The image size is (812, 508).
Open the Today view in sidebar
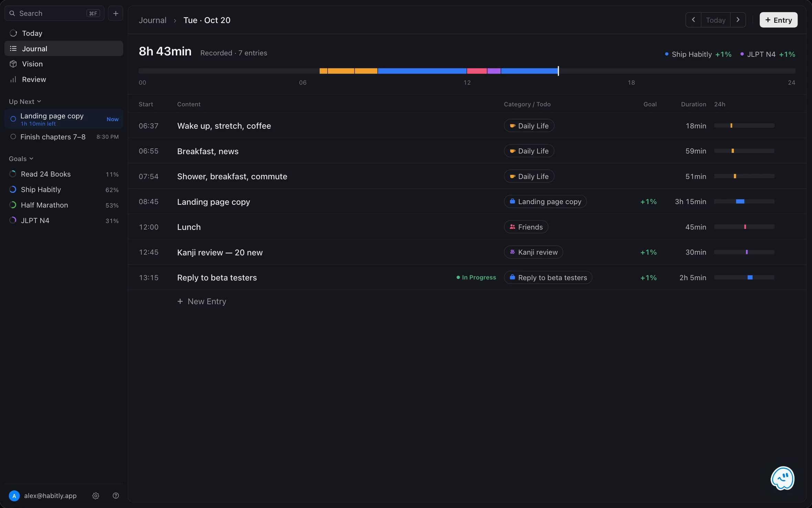[x=64, y=33]
